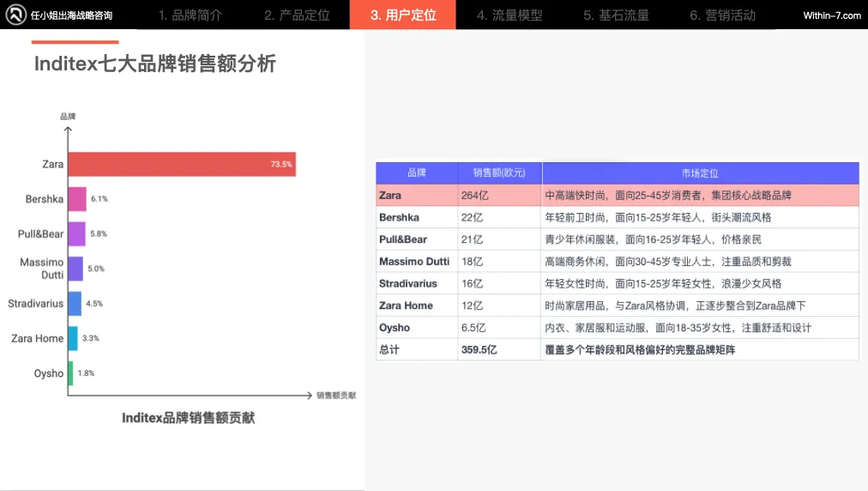Click the pink Bershka 6.1% bar

click(77, 199)
